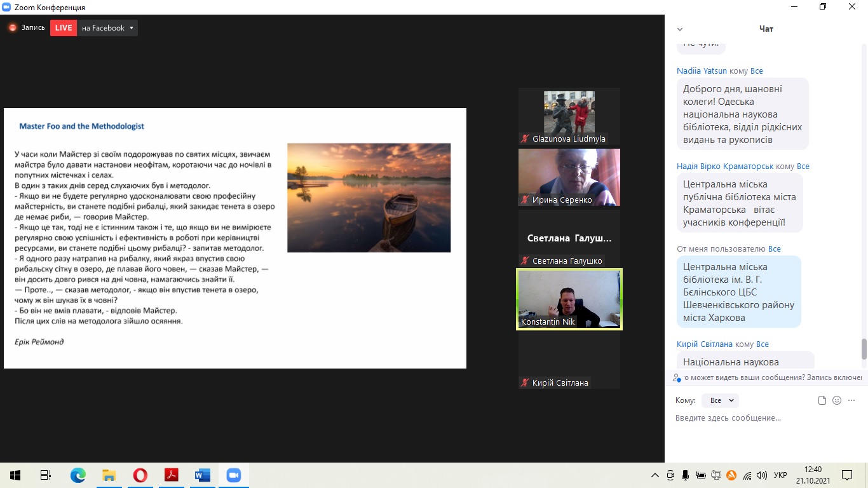
Task: Click the battery status tray icon
Action: (x=701, y=475)
